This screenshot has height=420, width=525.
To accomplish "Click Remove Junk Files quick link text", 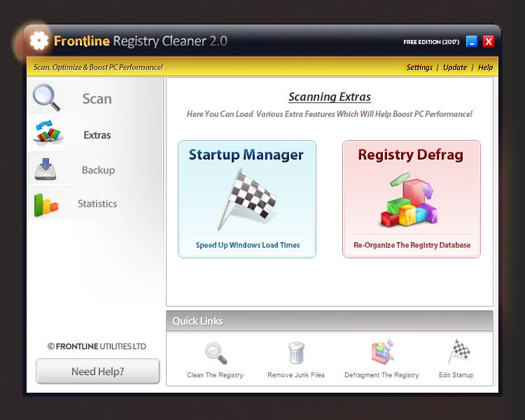I will coord(296,375).
